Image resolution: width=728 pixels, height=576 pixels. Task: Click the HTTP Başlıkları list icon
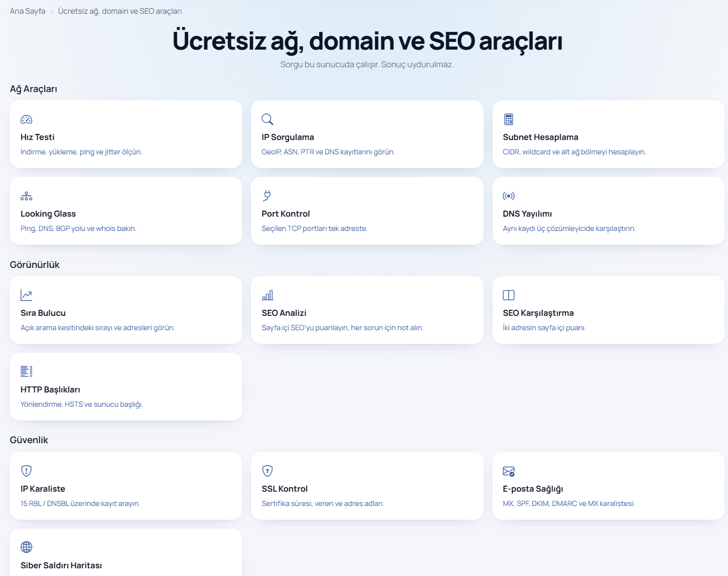pos(26,372)
